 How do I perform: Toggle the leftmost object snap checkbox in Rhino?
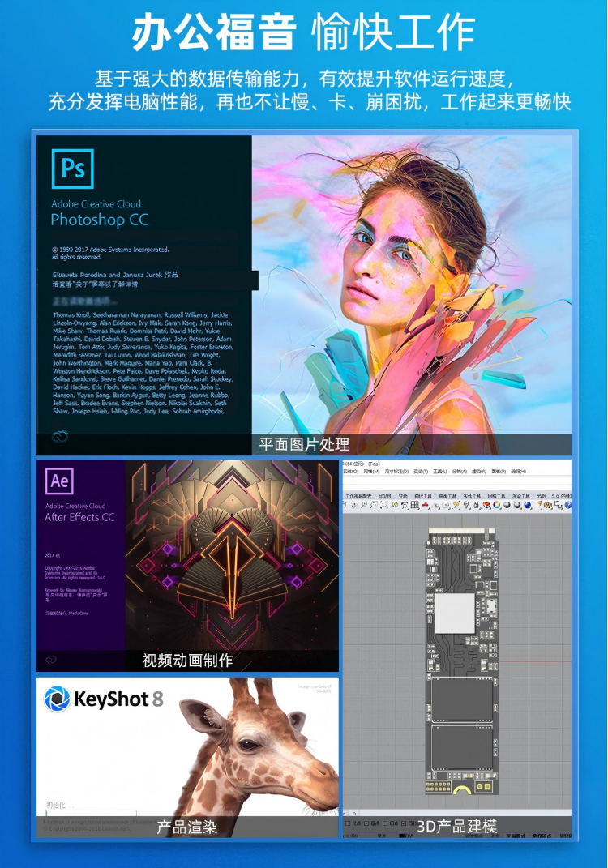click(x=348, y=823)
